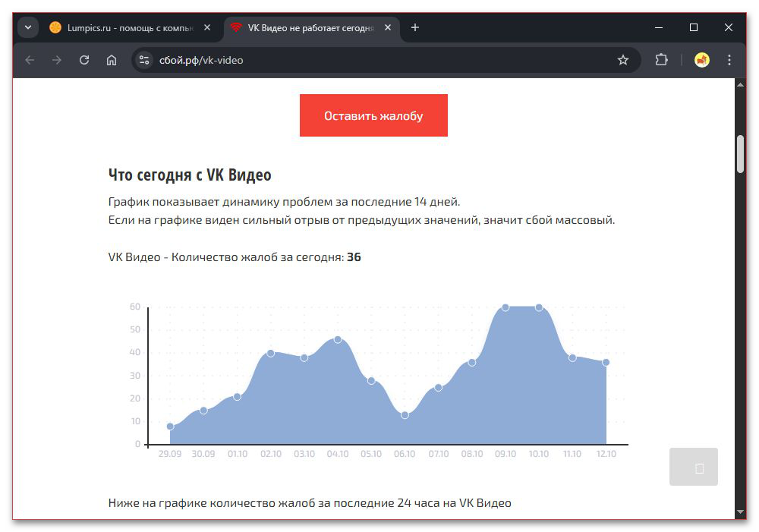Screen dimensions: 759x532
Task: Open the Extensions puzzle icon
Action: pos(661,60)
